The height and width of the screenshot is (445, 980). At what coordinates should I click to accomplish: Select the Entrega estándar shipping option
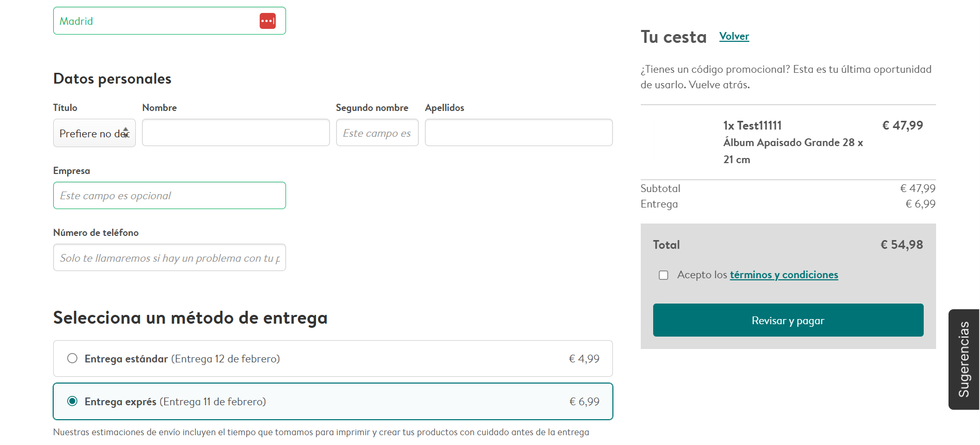coord(72,358)
